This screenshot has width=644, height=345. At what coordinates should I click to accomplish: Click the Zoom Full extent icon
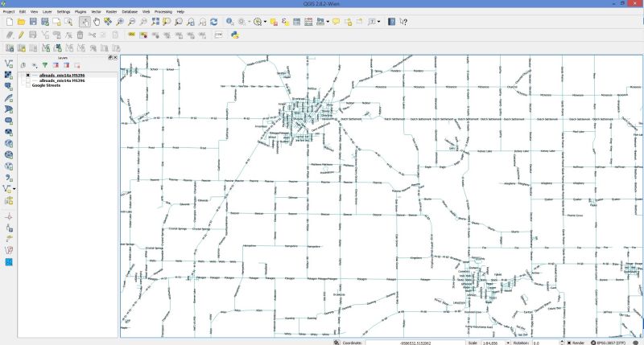click(x=155, y=22)
